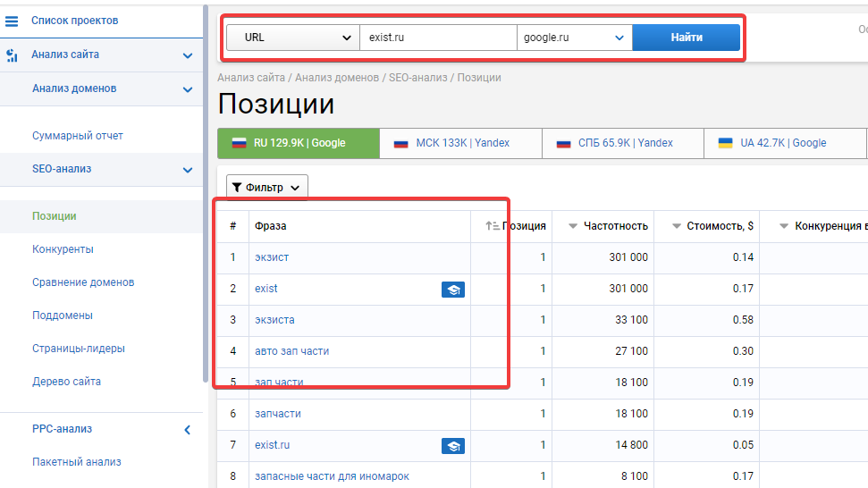This screenshot has width=868, height=488.
Task: Collapse the Анализ доменов section chevron
Action: (x=188, y=89)
